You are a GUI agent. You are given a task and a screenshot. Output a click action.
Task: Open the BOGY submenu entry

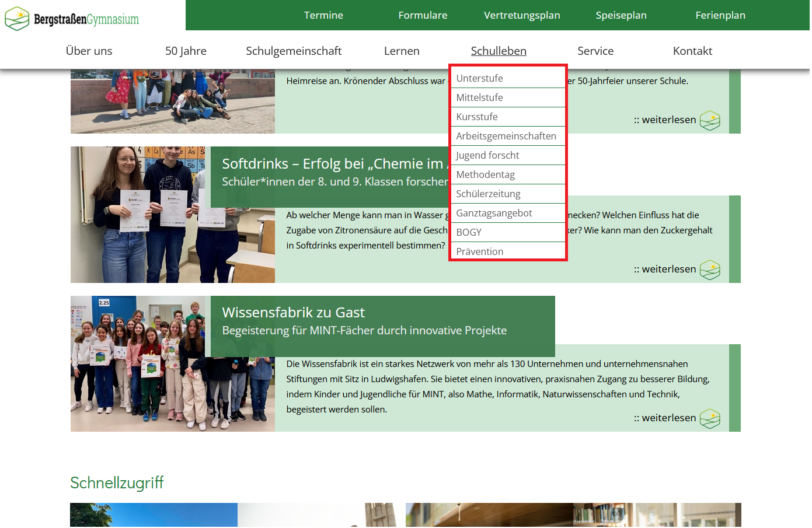click(x=469, y=232)
